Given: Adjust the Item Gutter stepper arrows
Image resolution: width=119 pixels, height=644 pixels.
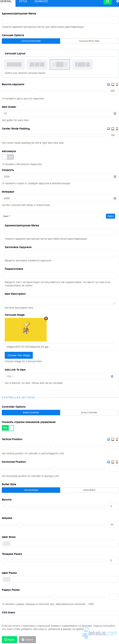Looking at the screenshot, I should pos(115,113).
